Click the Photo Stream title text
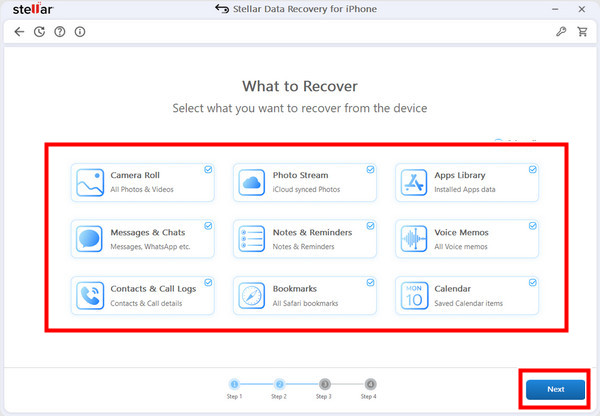This screenshot has width=600, height=416. 300,175
